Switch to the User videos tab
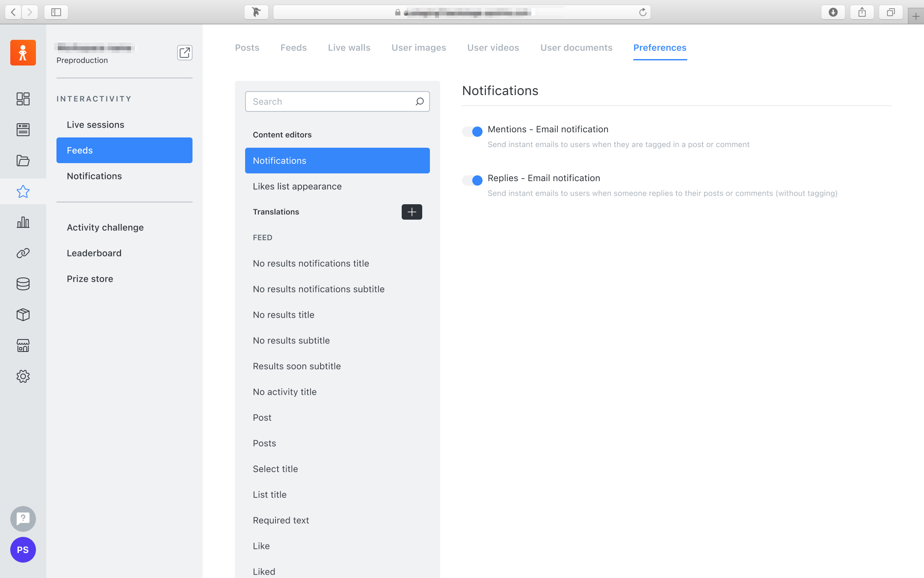The width and height of the screenshot is (924, 578). click(493, 48)
